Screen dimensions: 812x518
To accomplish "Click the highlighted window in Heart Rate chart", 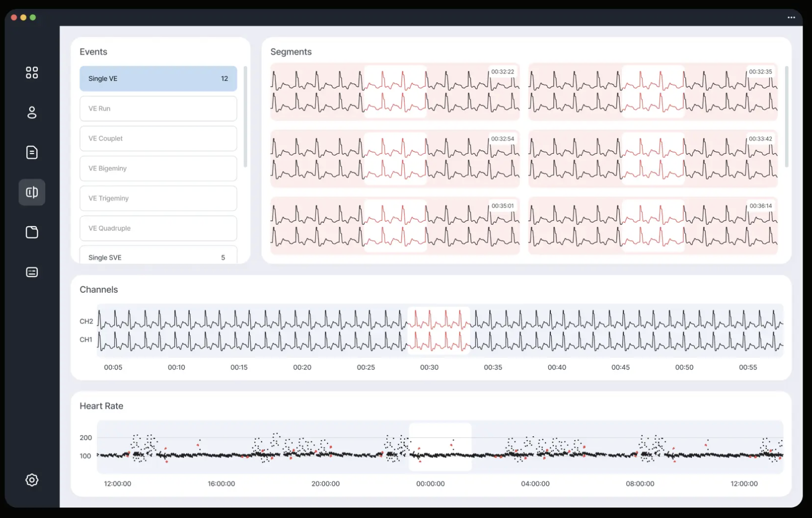I will coord(440,447).
